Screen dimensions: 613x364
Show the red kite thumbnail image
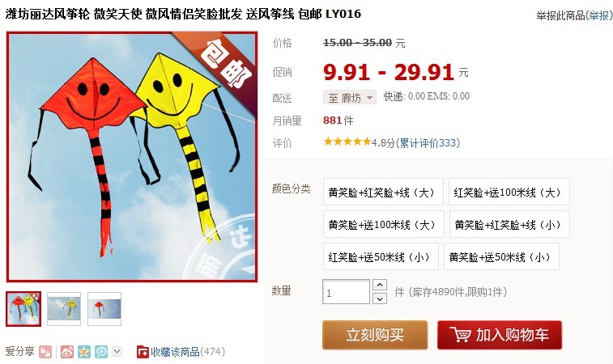tap(104, 308)
